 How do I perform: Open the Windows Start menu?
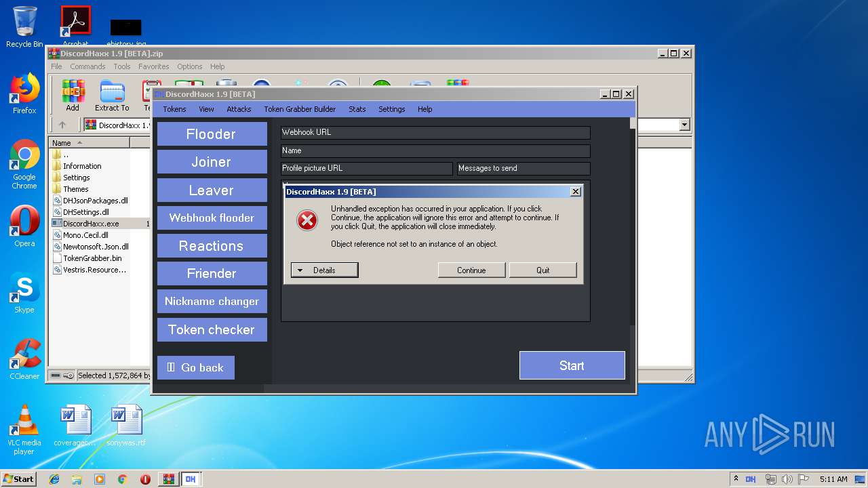tap(18, 479)
